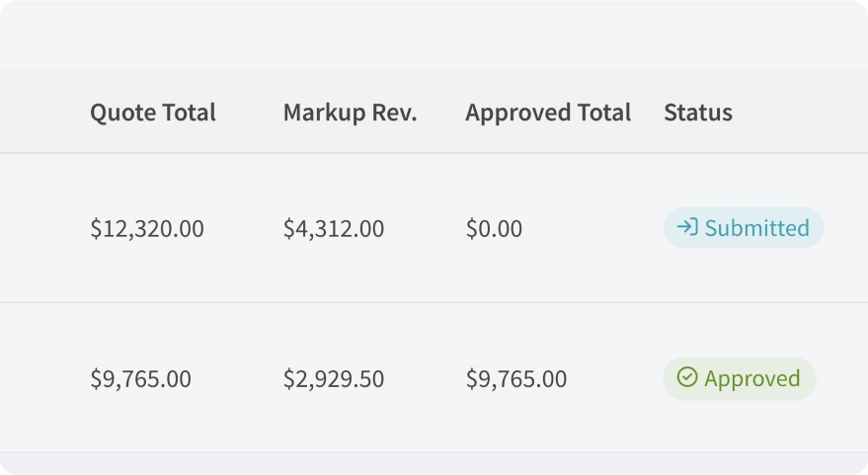The width and height of the screenshot is (868, 475).
Task: Click the Approved status badge
Action: (739, 378)
